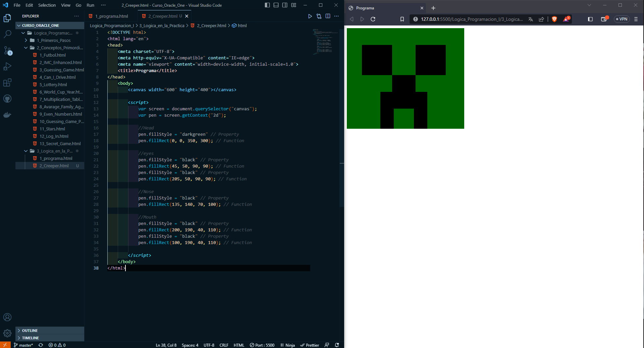Open Brave Rewards triangle icon
644x348 pixels.
(567, 19)
